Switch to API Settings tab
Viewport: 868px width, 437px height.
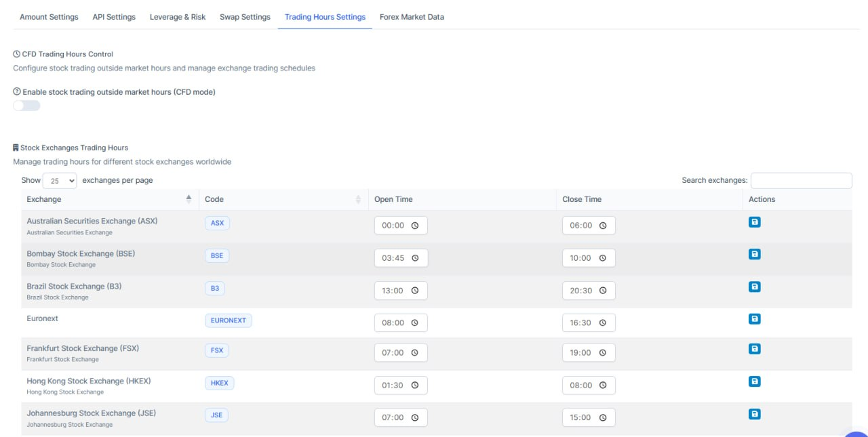[x=114, y=17]
